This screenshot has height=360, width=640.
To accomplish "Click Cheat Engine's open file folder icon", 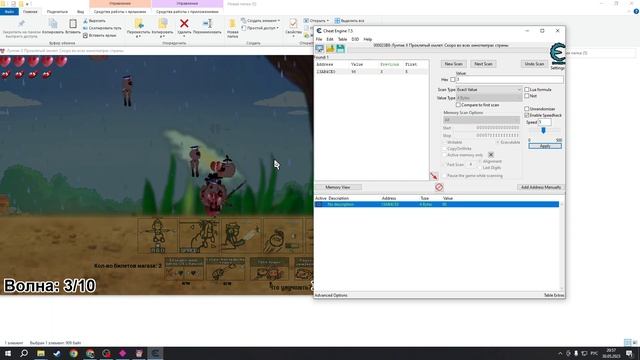I will click(330, 49).
